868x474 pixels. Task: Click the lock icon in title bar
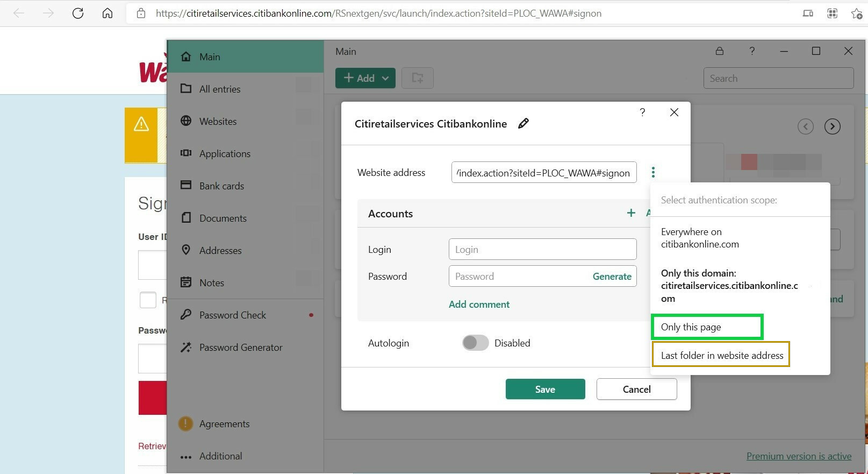click(x=720, y=51)
